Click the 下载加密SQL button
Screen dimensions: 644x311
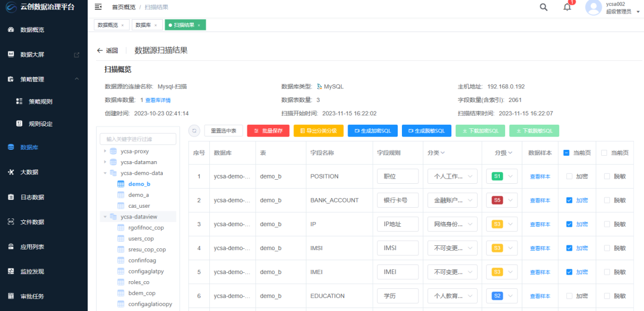tap(481, 131)
